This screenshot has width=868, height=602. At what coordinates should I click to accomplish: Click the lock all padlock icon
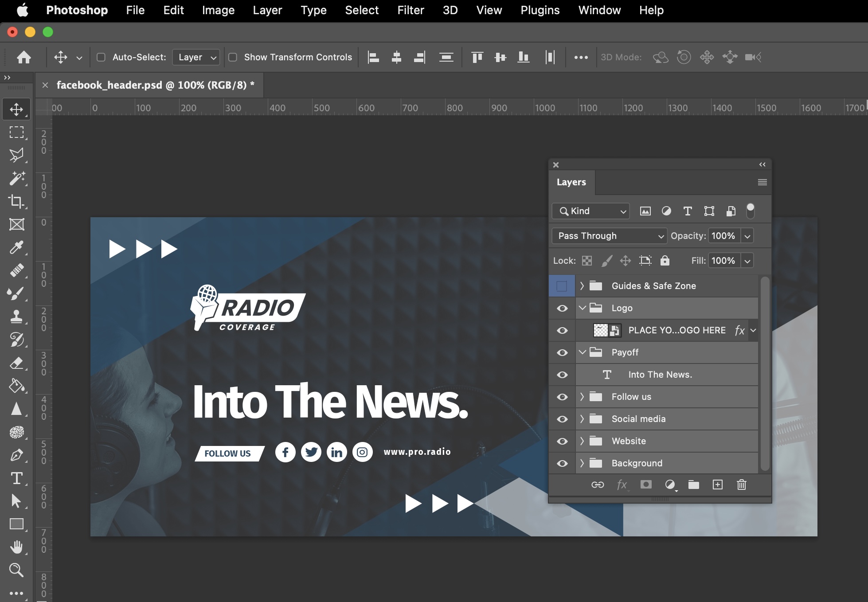665,261
